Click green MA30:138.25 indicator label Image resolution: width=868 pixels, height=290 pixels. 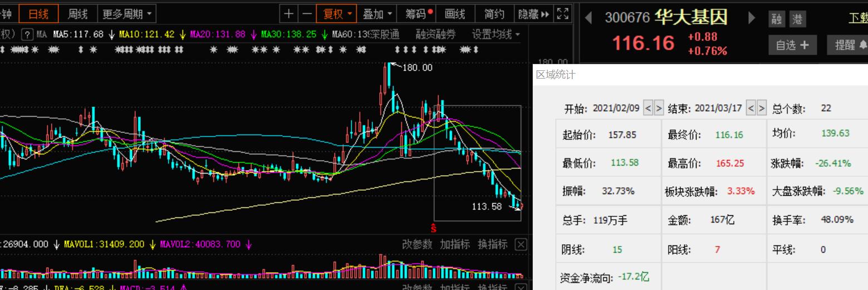[x=288, y=35]
